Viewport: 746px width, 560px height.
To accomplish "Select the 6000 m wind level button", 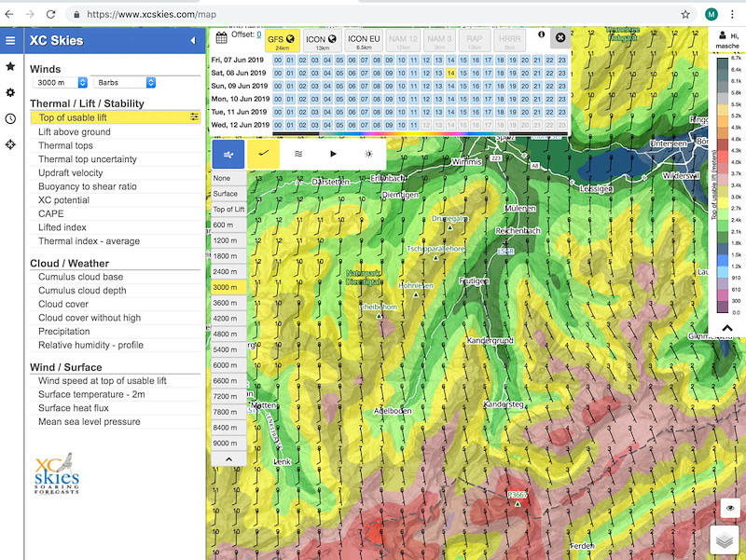I will (x=228, y=365).
